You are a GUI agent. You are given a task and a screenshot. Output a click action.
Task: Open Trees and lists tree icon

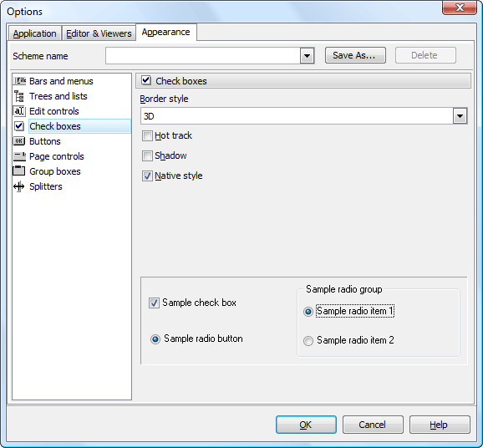tap(19, 96)
